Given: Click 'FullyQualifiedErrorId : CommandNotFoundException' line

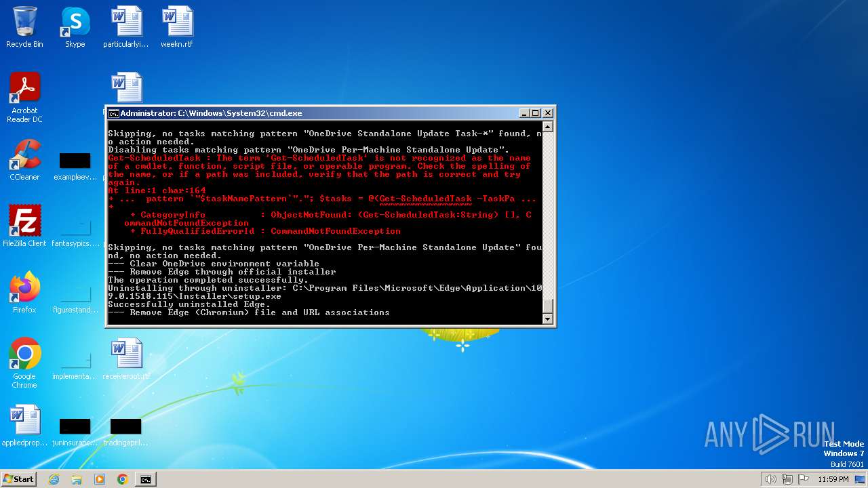Looking at the screenshot, I should click(x=265, y=231).
